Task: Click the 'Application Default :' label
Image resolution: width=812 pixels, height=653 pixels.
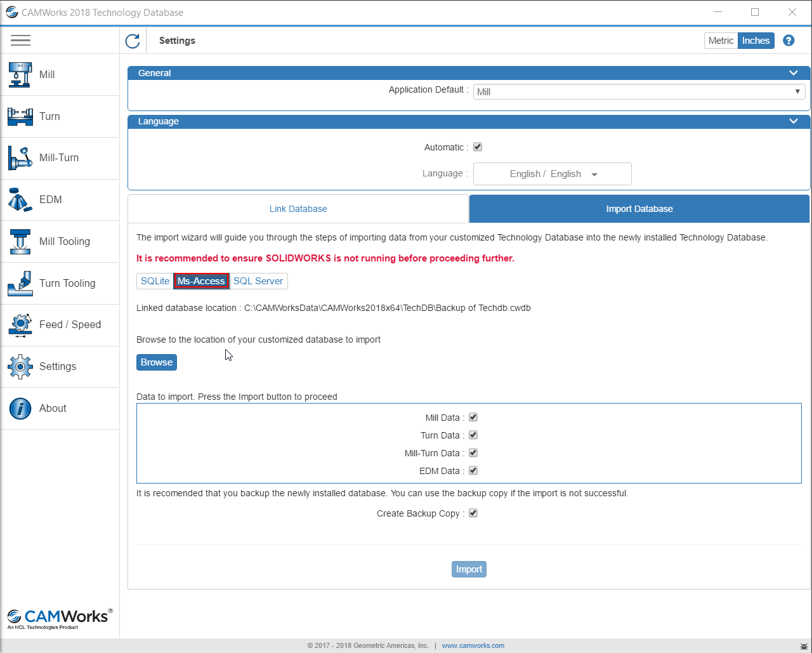Action: [429, 89]
